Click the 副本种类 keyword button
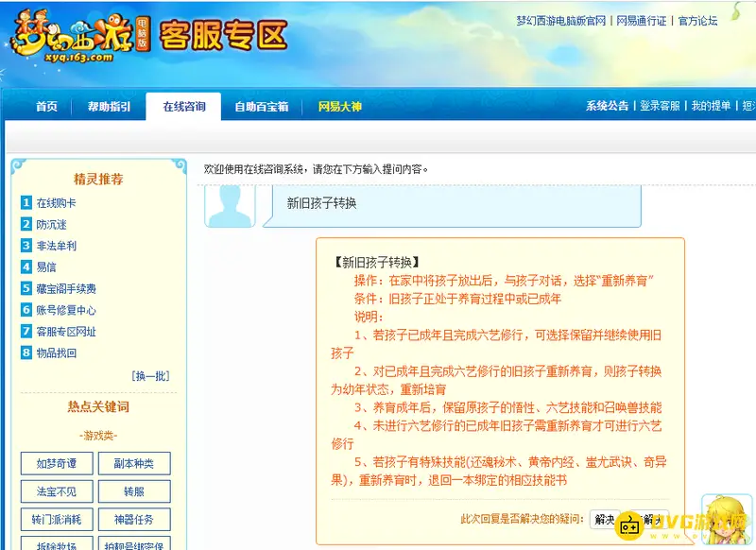 tap(134, 464)
